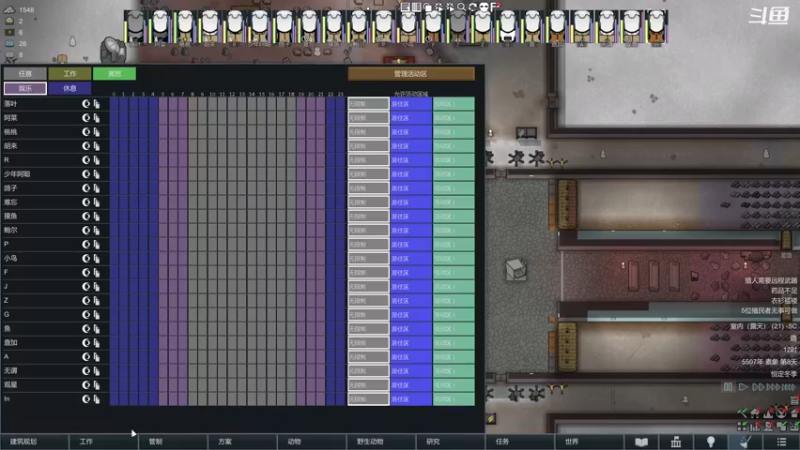Toggle the four-squares icon with green check
800x450 pixels.
tap(742, 427)
